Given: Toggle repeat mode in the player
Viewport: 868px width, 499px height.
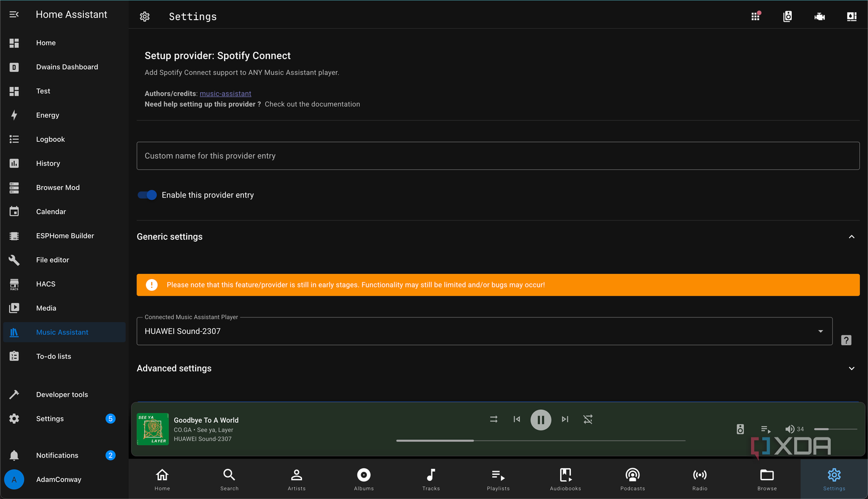Looking at the screenshot, I should 588,419.
